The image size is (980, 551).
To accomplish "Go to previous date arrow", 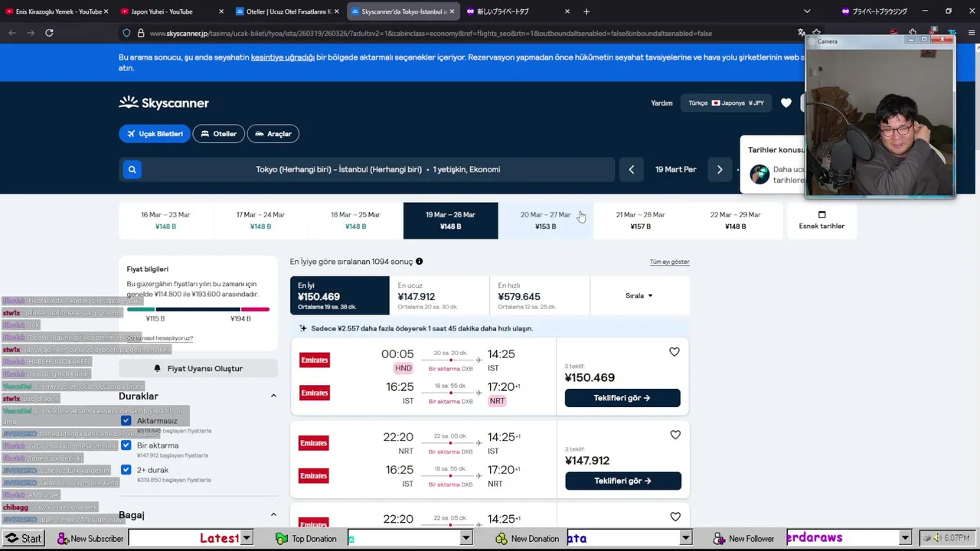I will (x=632, y=170).
